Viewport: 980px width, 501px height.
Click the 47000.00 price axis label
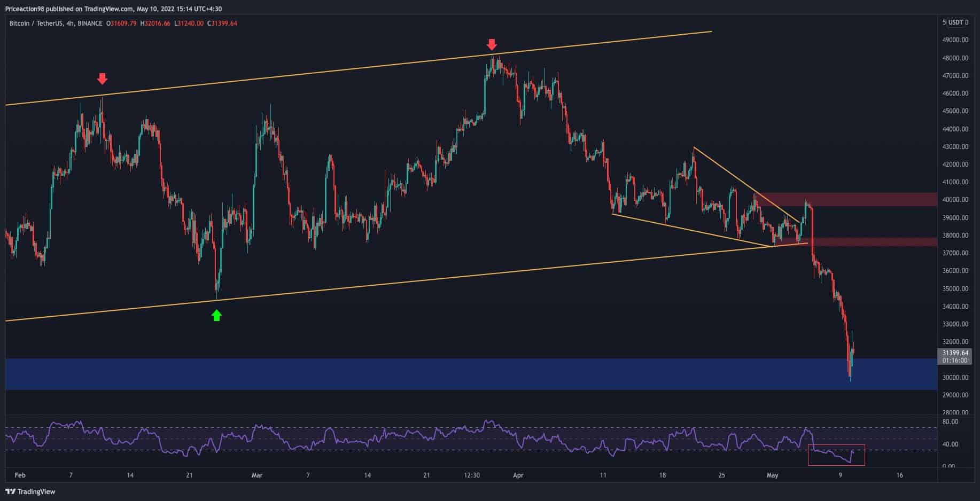tap(955, 76)
